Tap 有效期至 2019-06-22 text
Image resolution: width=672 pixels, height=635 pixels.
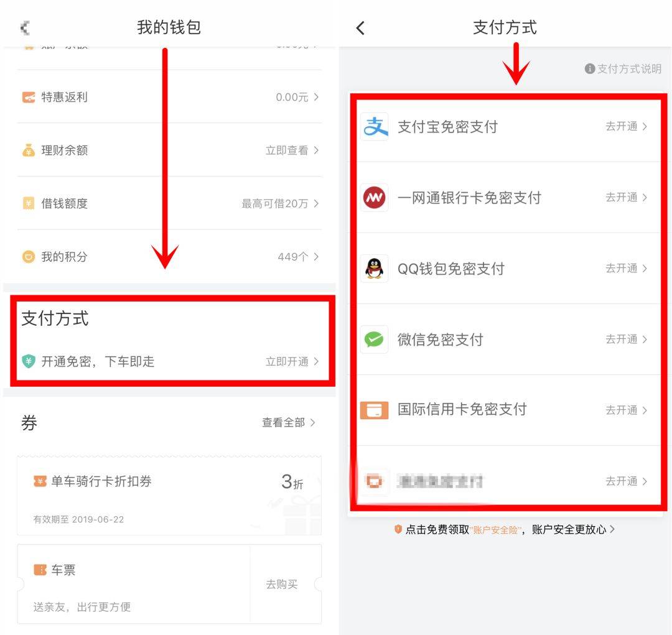click(x=78, y=519)
